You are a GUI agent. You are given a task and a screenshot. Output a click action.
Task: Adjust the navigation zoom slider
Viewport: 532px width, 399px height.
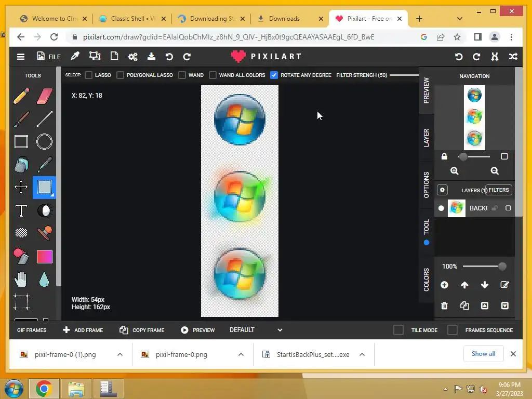pyautogui.click(x=474, y=156)
